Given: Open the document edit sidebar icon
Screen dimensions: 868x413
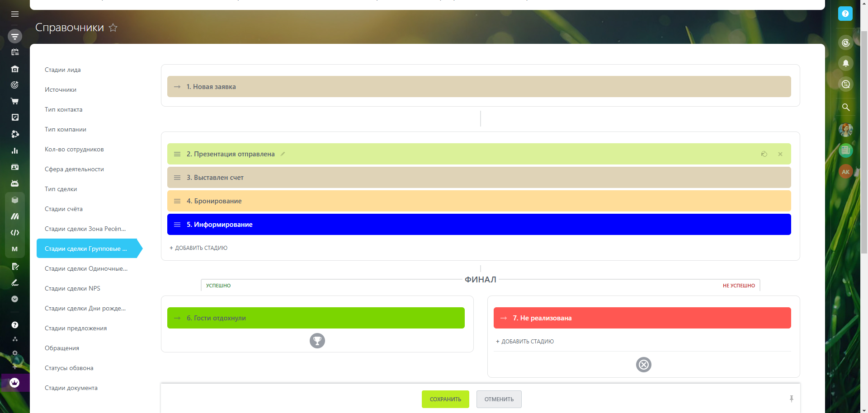Looking at the screenshot, I should click(x=15, y=266).
